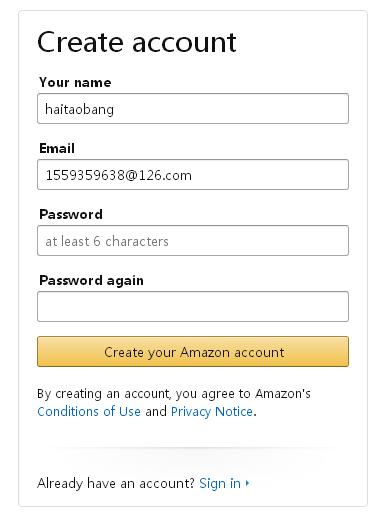Click the Email label above the field
This screenshot has width=376, height=513.
(x=57, y=148)
